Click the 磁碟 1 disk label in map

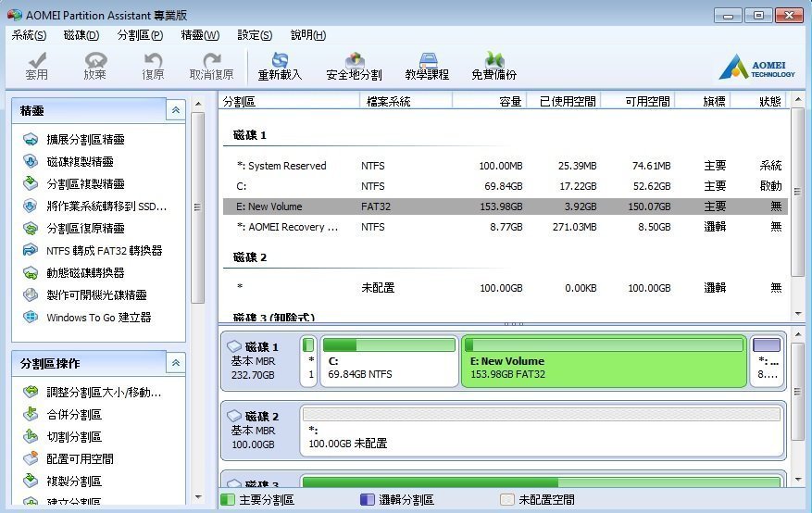click(259, 361)
